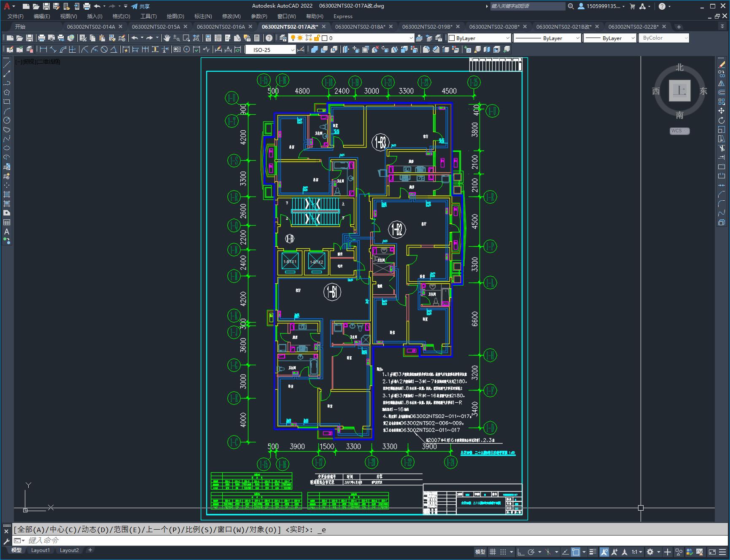Add a new layout with plus button

(x=90, y=550)
